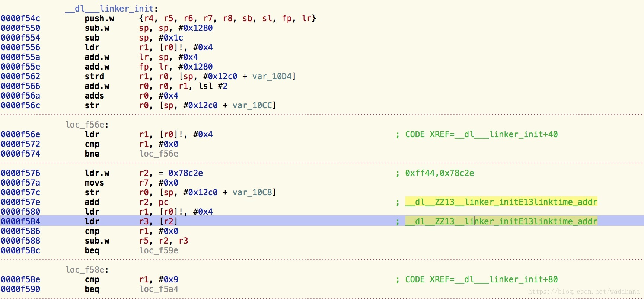The image size is (644, 299).
Task: Click address 0000f56e
Action: tap(20, 134)
